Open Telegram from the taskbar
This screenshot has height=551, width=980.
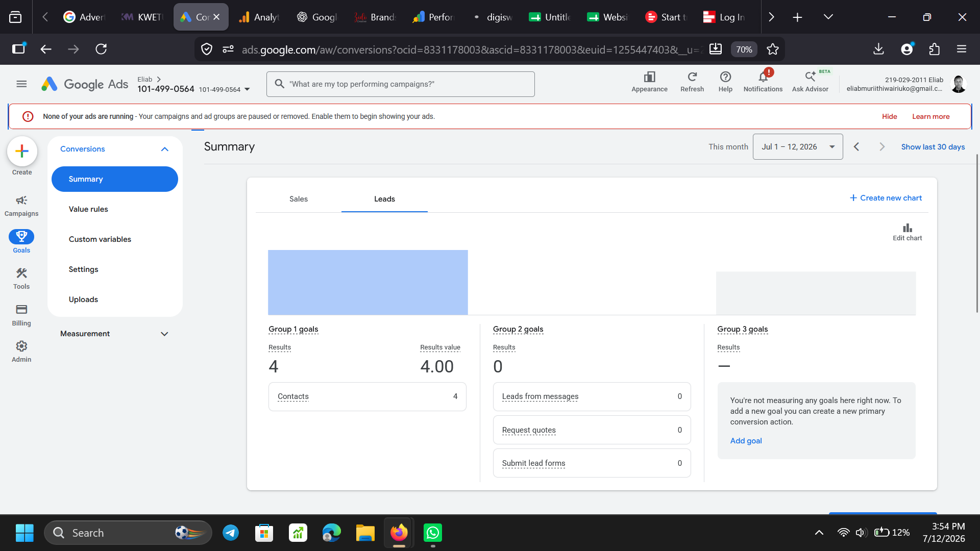click(x=231, y=533)
